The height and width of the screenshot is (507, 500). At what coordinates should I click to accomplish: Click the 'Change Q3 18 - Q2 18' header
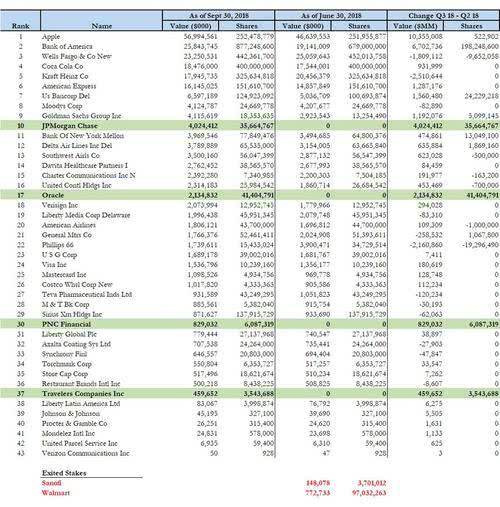(443, 15)
